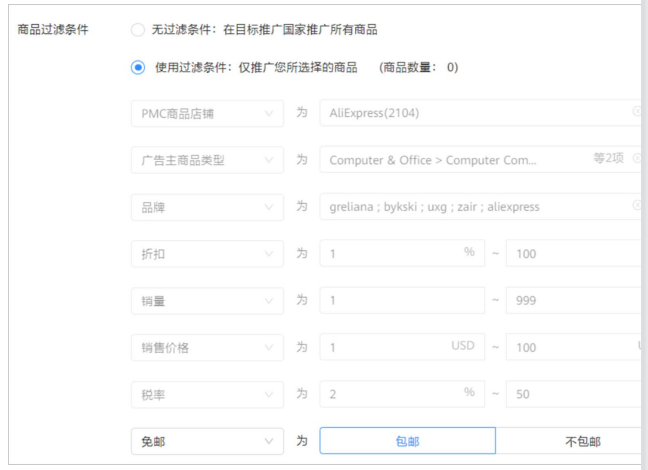Click the minimum tax rate field 2
Image resolution: width=648 pixels, height=470 pixels.
(402, 394)
